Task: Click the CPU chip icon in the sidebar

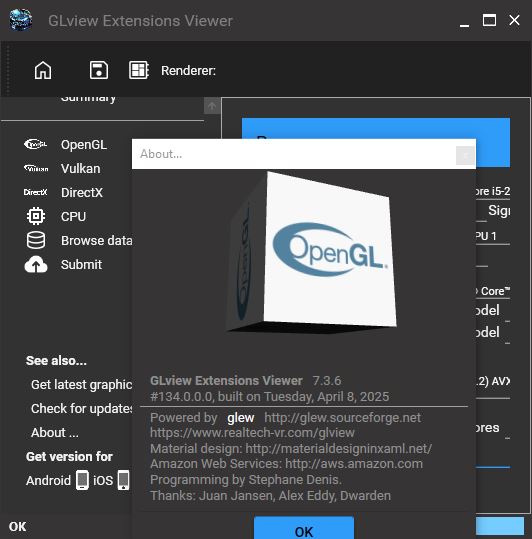Action: [36, 216]
